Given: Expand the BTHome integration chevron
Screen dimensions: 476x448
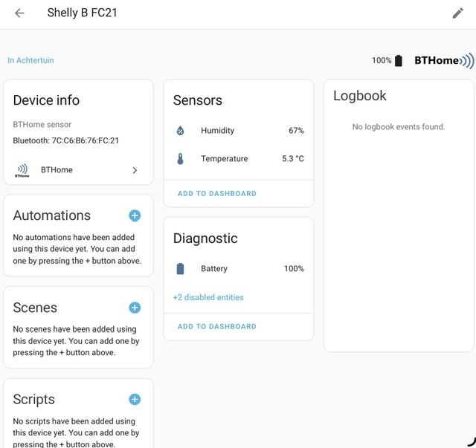Looking at the screenshot, I should point(135,170).
